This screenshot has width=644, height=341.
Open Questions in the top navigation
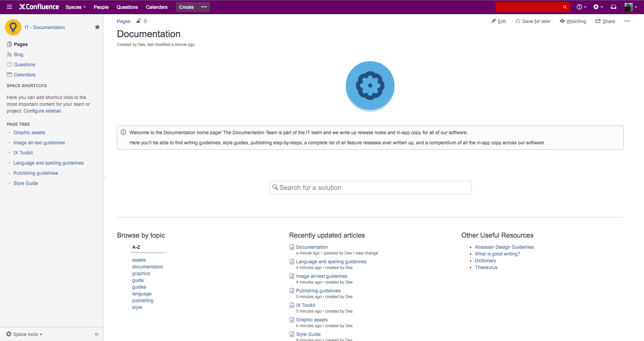pyautogui.click(x=127, y=7)
